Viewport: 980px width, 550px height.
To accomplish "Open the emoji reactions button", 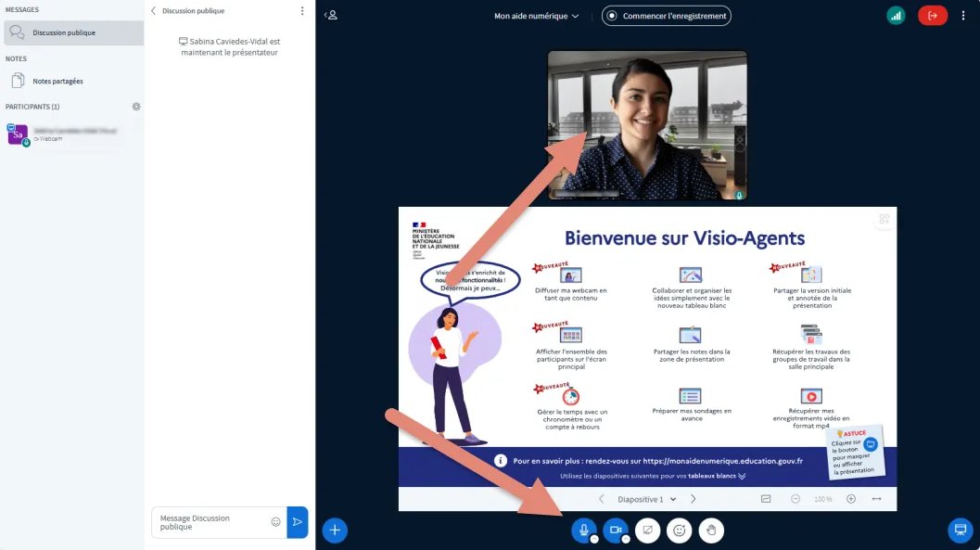I will click(x=680, y=531).
